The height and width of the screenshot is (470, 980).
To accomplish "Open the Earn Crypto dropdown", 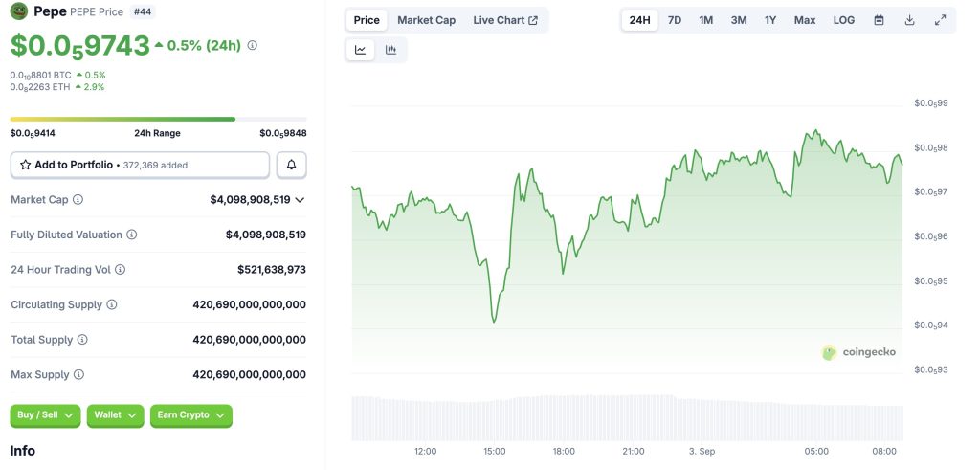I will click(x=190, y=415).
